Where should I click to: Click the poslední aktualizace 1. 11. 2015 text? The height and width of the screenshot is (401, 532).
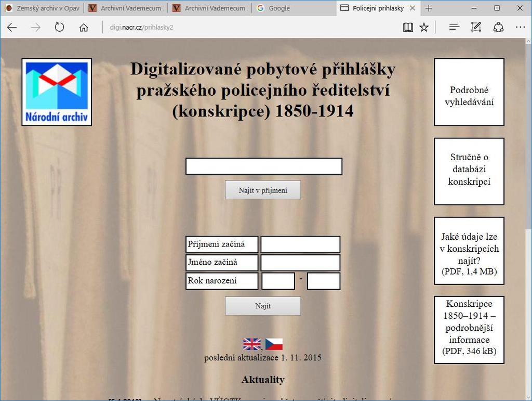[262, 357]
